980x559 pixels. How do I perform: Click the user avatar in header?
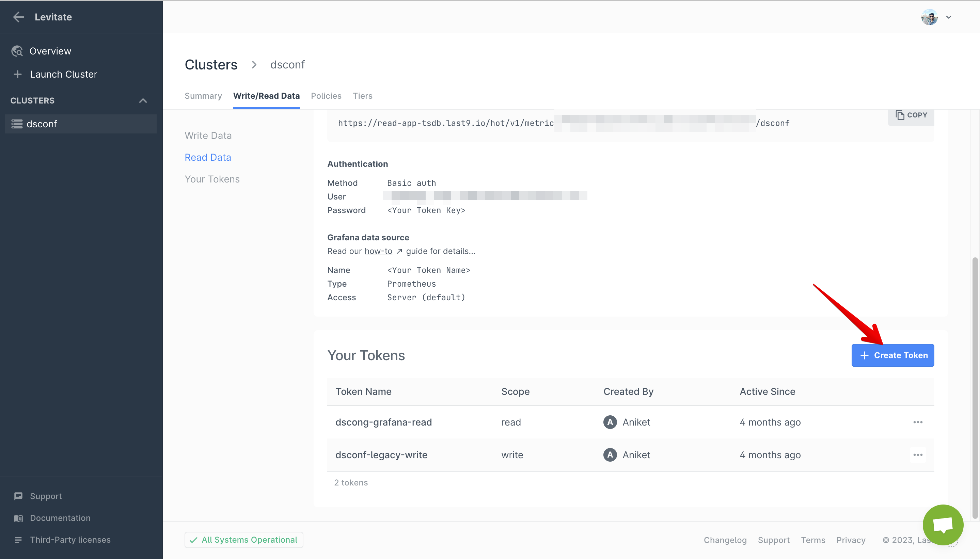click(x=929, y=17)
